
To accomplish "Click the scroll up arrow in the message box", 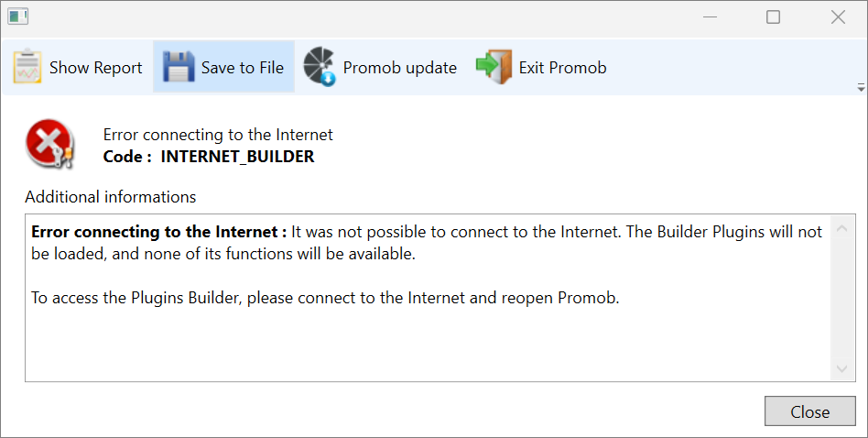I will [x=842, y=228].
